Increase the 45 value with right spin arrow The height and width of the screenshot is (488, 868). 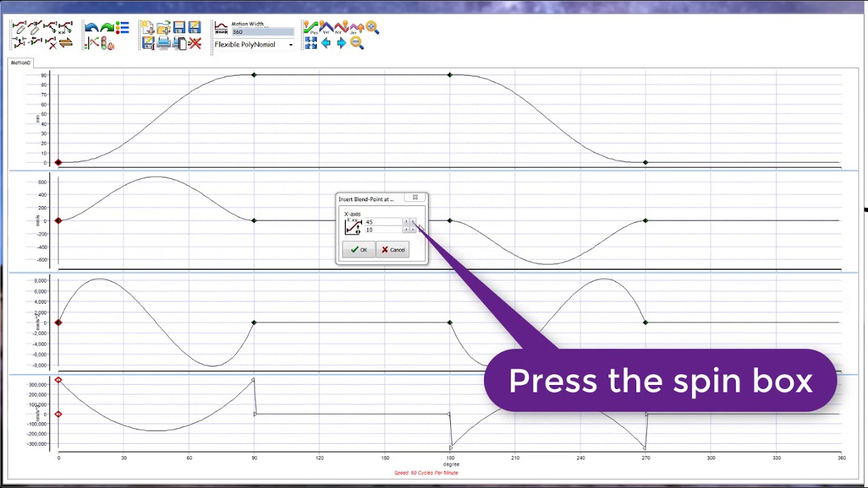(412, 222)
